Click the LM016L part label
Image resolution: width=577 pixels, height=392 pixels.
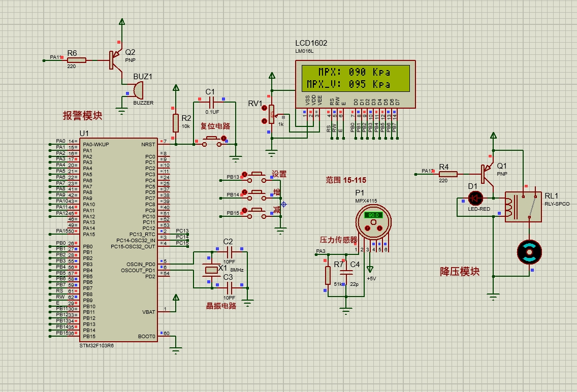[304, 51]
